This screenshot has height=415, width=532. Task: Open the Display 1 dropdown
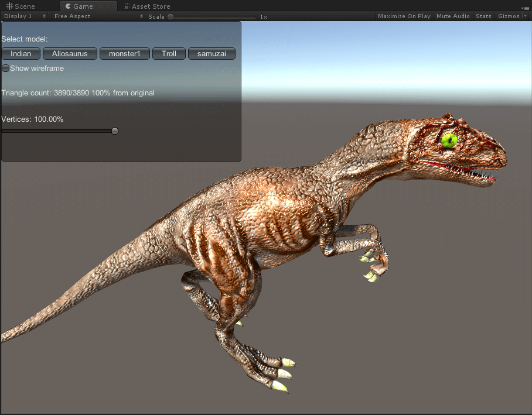point(25,16)
